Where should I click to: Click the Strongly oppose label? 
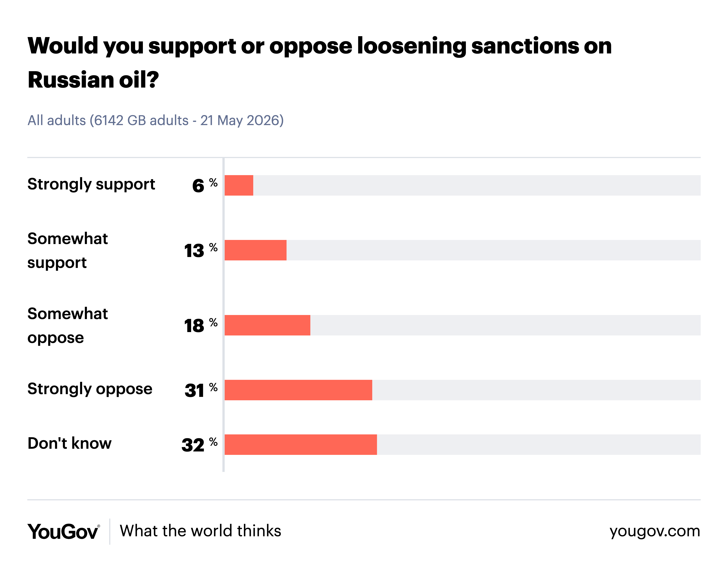coord(90,389)
